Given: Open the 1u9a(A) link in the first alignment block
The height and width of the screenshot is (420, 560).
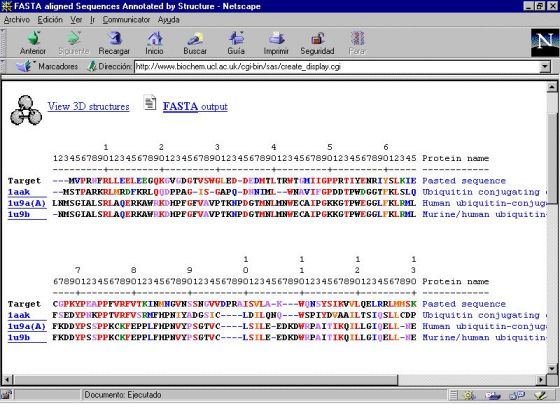Looking at the screenshot, I should coord(27,203).
